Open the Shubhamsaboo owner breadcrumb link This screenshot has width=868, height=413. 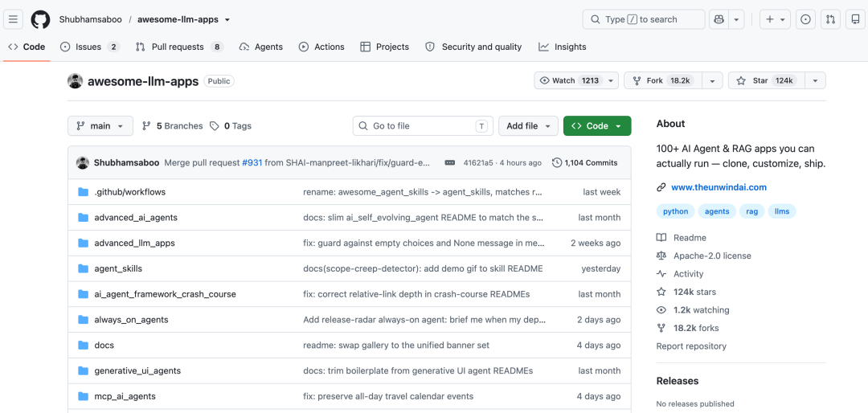pyautogui.click(x=90, y=19)
